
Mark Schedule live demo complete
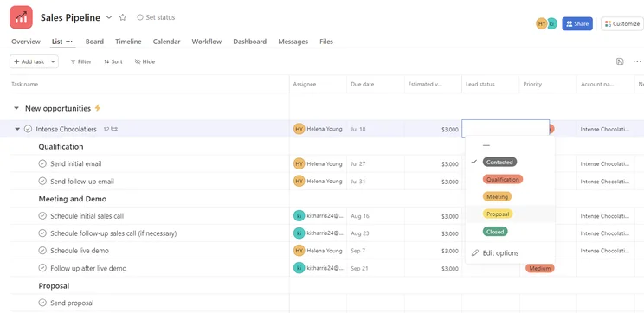(x=42, y=250)
